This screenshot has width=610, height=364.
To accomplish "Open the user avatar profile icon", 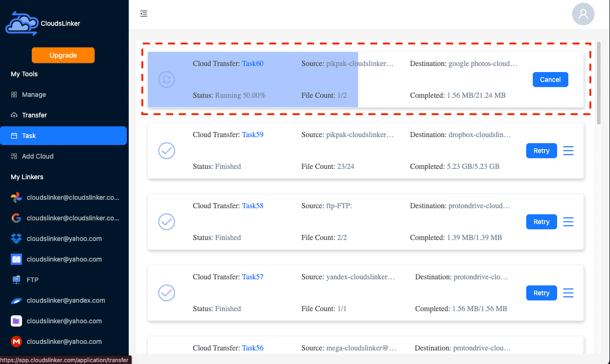I will click(583, 14).
